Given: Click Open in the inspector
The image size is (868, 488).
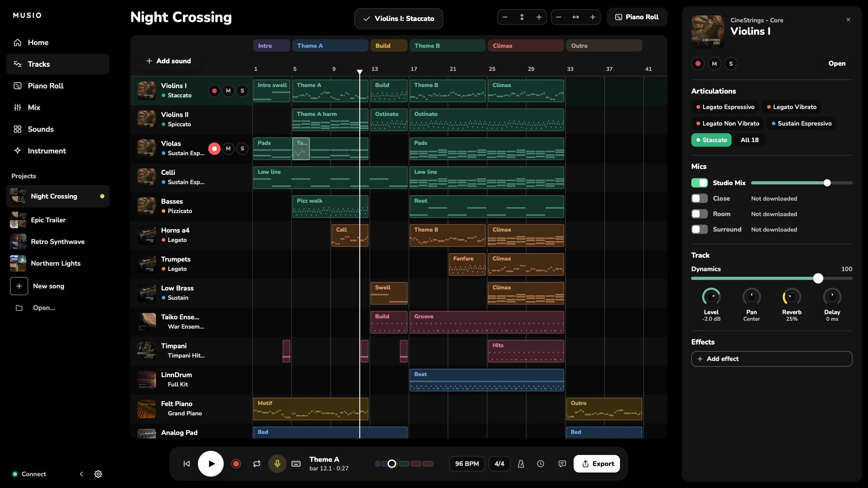Looking at the screenshot, I should coord(837,63).
